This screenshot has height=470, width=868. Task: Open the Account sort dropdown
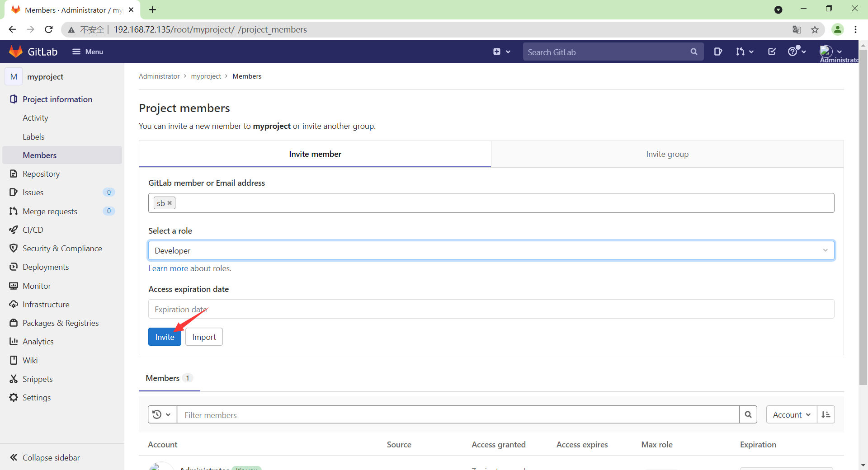point(791,414)
